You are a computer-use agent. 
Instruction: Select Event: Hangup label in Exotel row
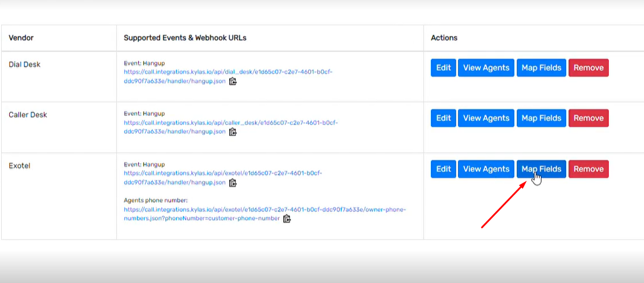pos(144,164)
